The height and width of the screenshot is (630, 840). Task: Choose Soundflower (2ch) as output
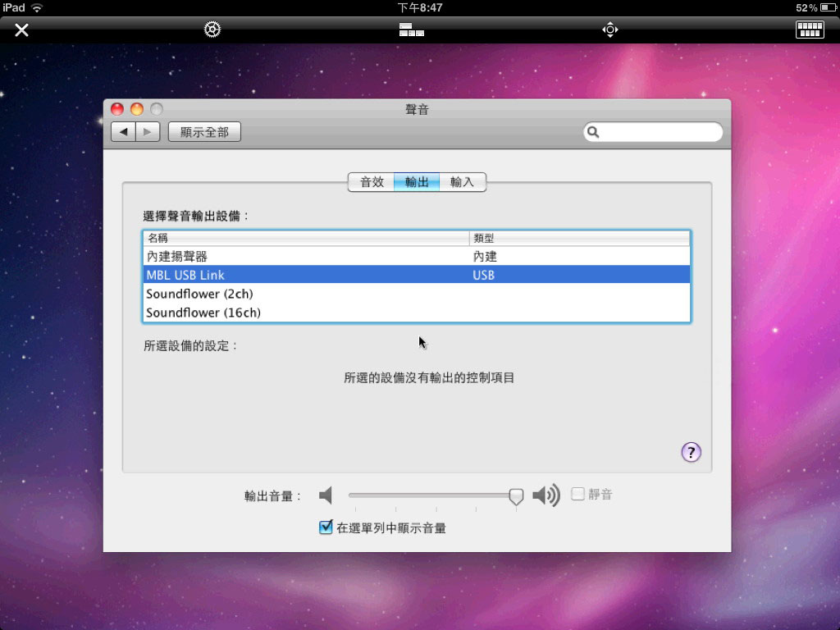pos(199,294)
